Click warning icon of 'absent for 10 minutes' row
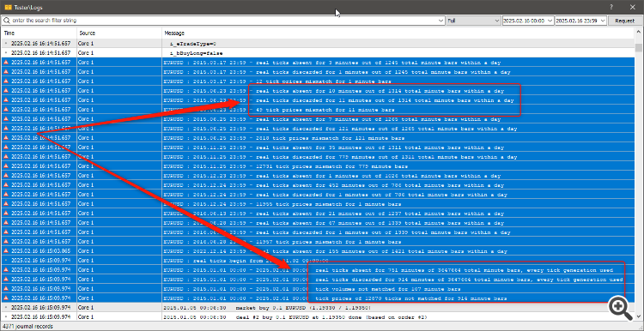Viewport: 644px width, 331px height. (x=6, y=91)
